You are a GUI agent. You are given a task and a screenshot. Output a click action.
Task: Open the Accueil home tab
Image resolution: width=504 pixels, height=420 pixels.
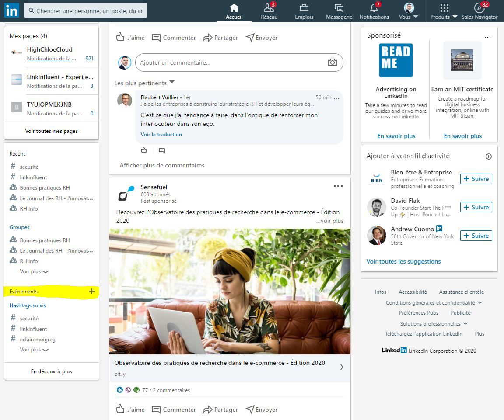pyautogui.click(x=234, y=11)
